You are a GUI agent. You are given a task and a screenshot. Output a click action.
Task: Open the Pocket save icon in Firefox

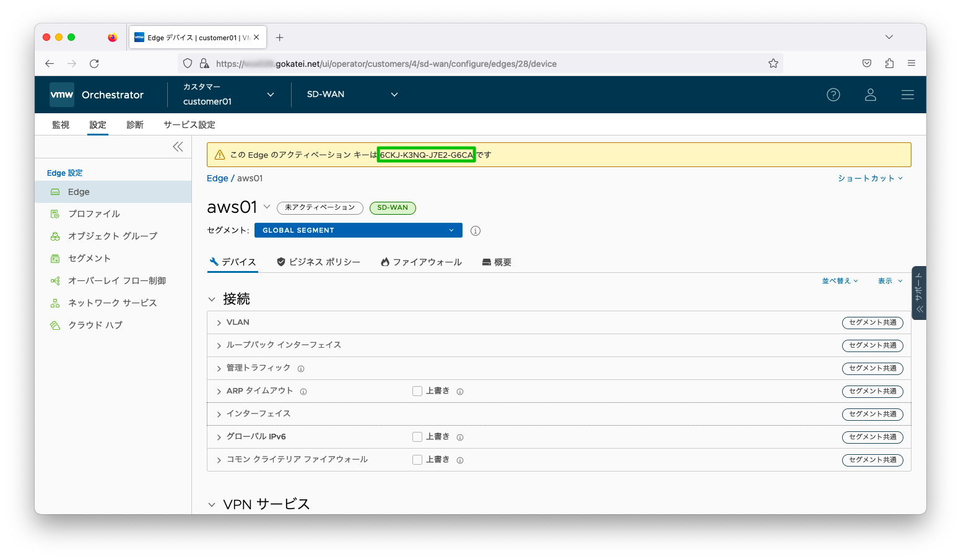[867, 63]
